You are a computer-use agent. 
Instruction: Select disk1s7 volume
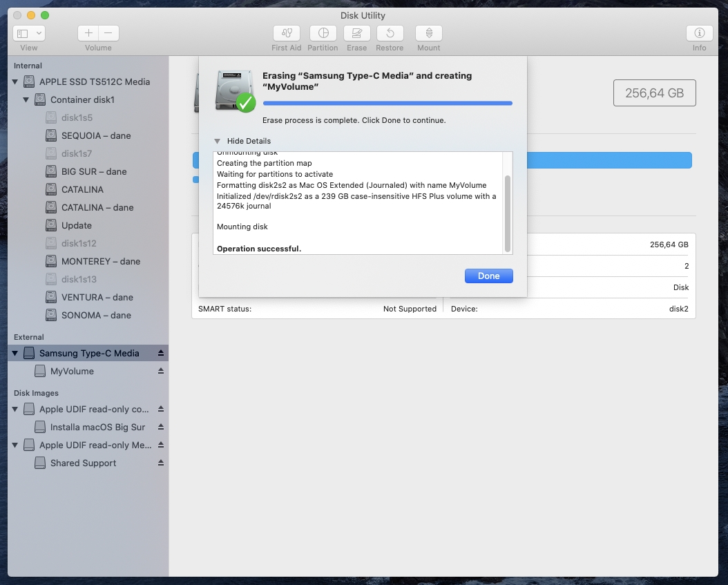[88, 153]
